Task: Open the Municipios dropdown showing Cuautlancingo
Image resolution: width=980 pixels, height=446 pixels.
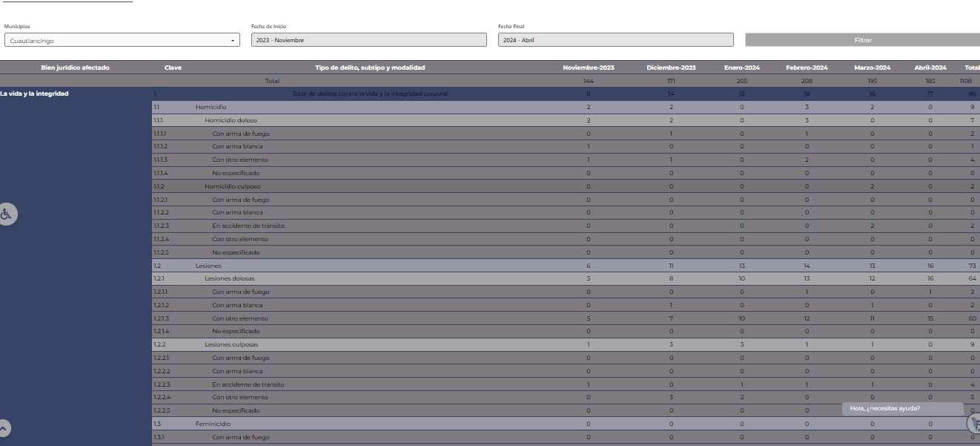Action: [122, 40]
